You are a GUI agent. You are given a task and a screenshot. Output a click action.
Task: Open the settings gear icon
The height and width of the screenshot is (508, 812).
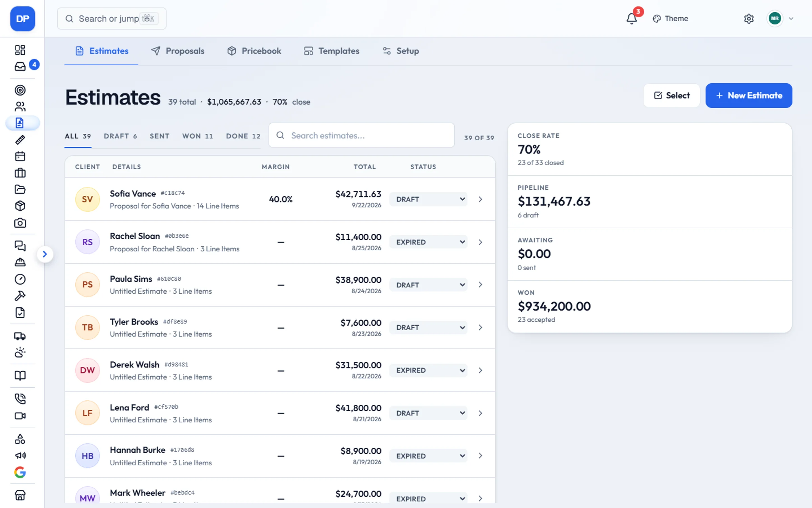[749, 19]
